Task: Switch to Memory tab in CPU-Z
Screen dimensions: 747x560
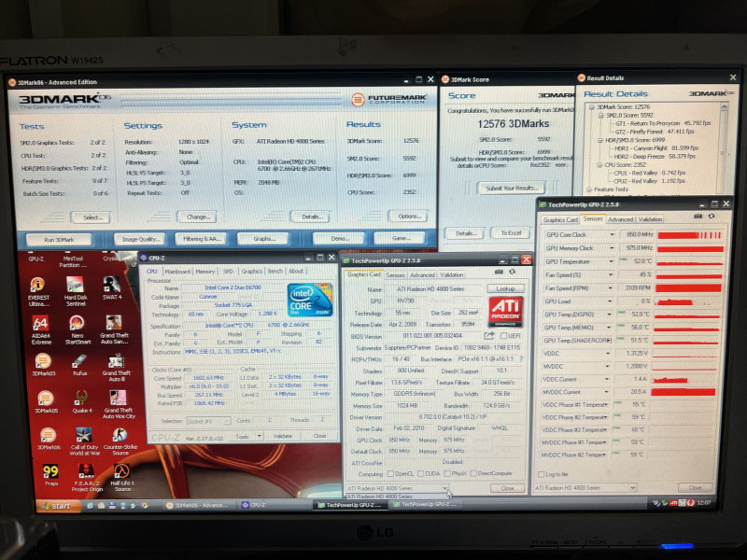Action: click(x=204, y=272)
